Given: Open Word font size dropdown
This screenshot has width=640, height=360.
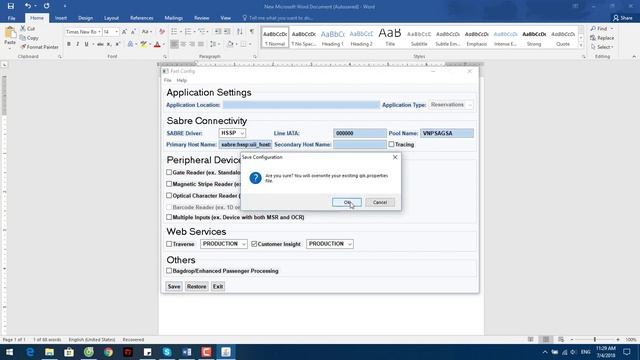Looking at the screenshot, I should pos(116,32).
